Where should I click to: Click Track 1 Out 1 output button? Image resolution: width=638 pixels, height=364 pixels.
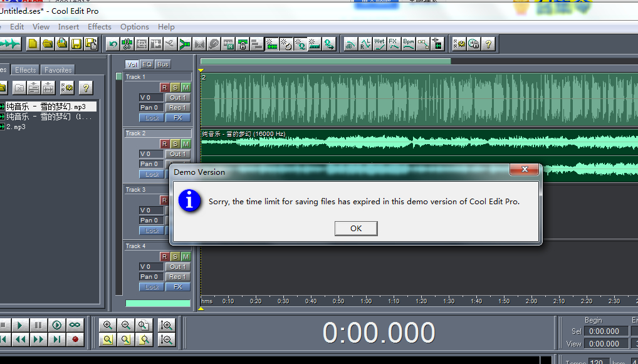coord(178,98)
